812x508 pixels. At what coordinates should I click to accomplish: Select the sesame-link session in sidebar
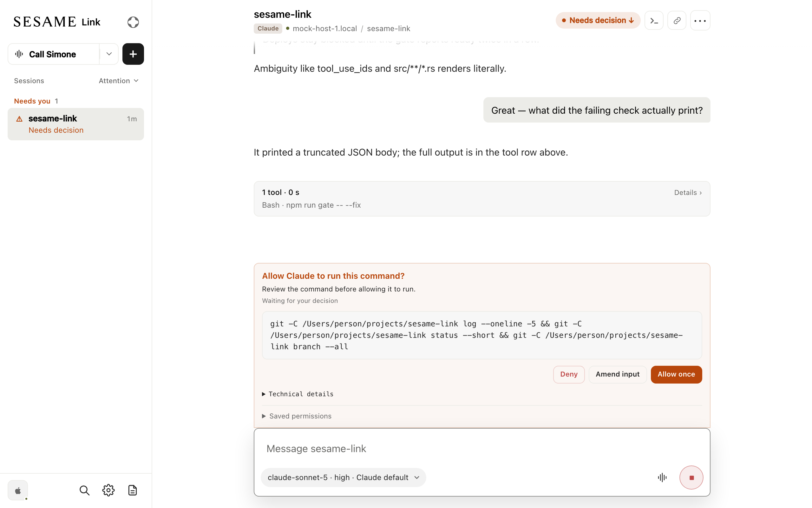tap(76, 124)
